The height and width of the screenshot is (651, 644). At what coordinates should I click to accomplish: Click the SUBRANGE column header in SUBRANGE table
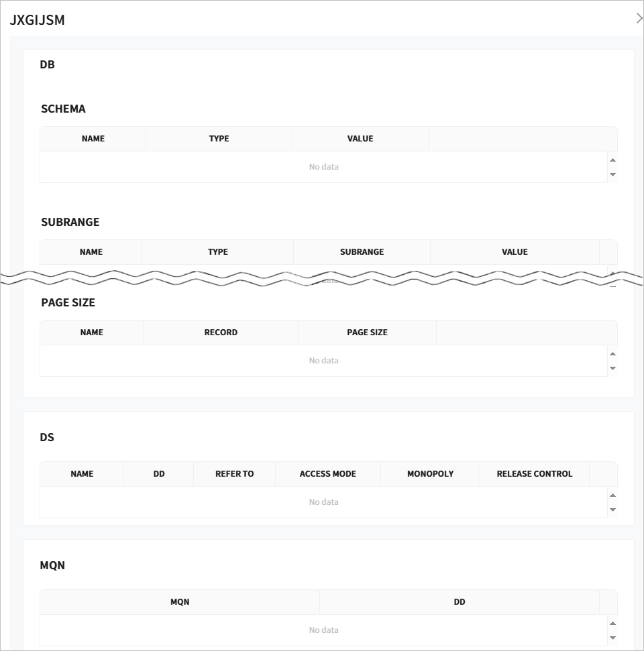362,252
